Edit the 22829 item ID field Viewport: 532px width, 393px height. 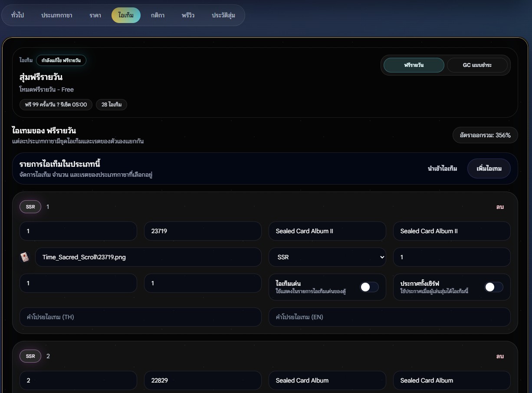pos(203,380)
